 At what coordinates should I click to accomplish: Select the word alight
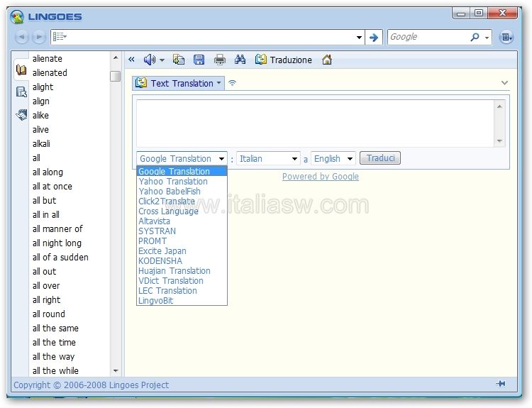coord(43,87)
